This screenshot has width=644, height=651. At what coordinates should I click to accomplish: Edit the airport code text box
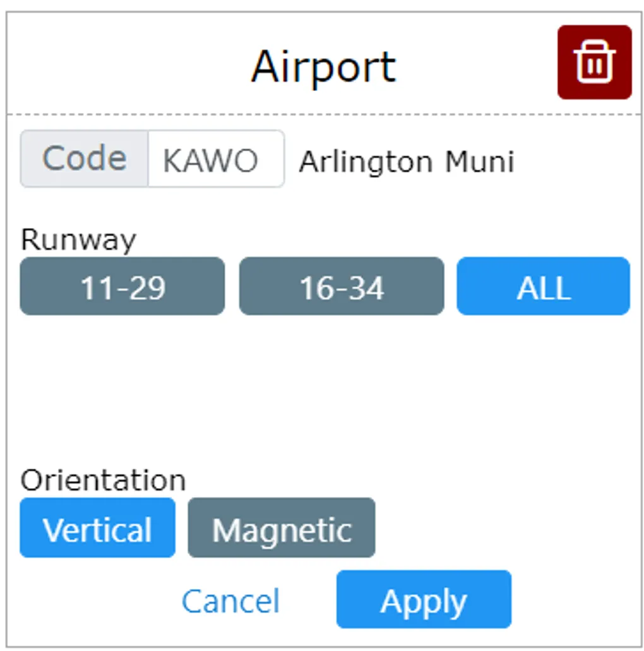point(215,159)
